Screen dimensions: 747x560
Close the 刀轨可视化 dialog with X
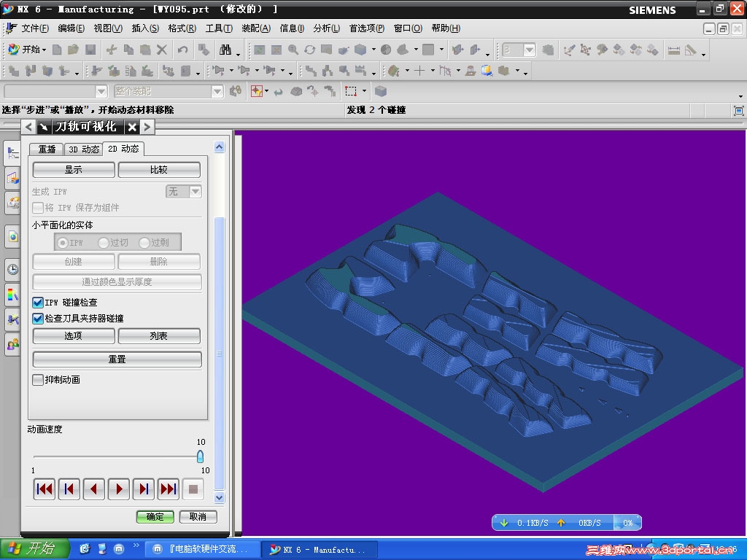point(132,127)
